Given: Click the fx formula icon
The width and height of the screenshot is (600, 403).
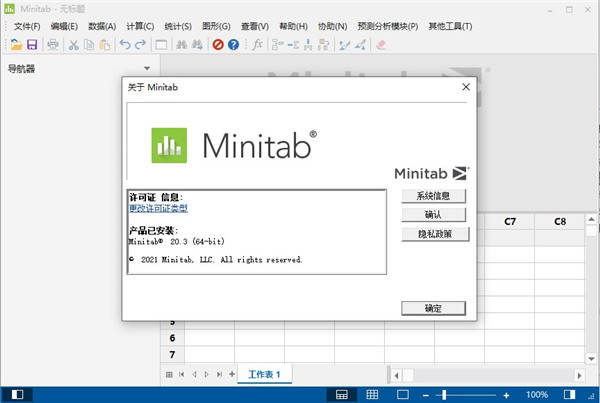Looking at the screenshot, I should pos(258,45).
